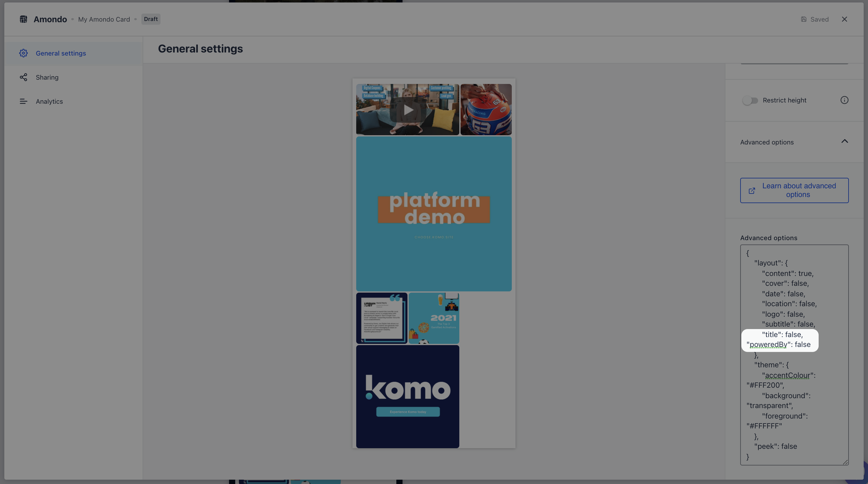Toggle the Restrict height switch

750,100
